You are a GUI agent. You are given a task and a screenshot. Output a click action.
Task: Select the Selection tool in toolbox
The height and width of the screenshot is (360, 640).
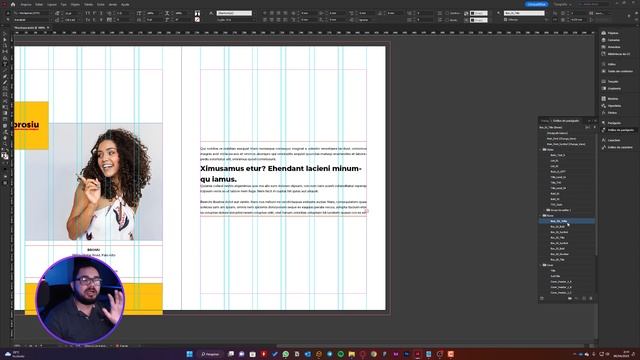(5, 34)
